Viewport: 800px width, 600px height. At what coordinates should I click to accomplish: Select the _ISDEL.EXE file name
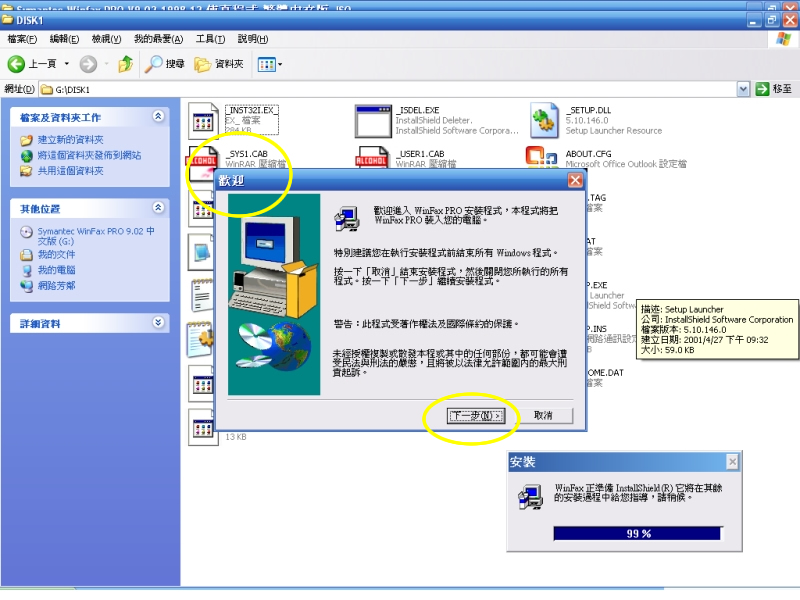tap(417, 110)
